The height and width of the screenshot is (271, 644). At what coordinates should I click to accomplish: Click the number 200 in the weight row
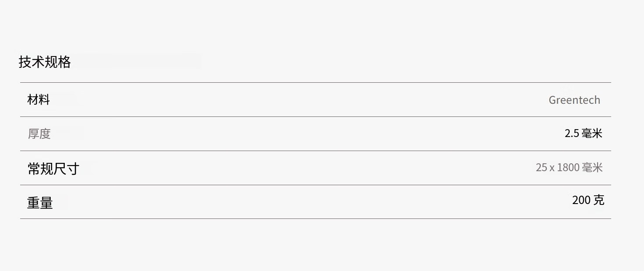[581, 200]
